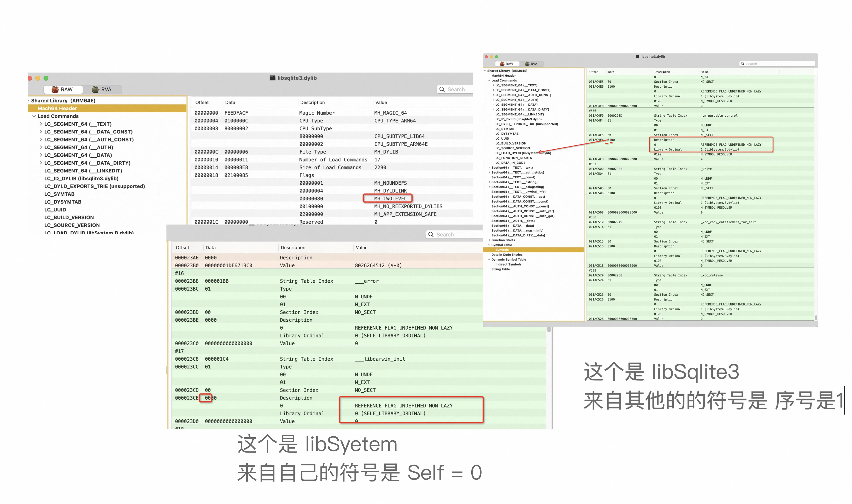Click the 'Number of Load Commands' row
The image size is (852, 504).
click(x=332, y=160)
